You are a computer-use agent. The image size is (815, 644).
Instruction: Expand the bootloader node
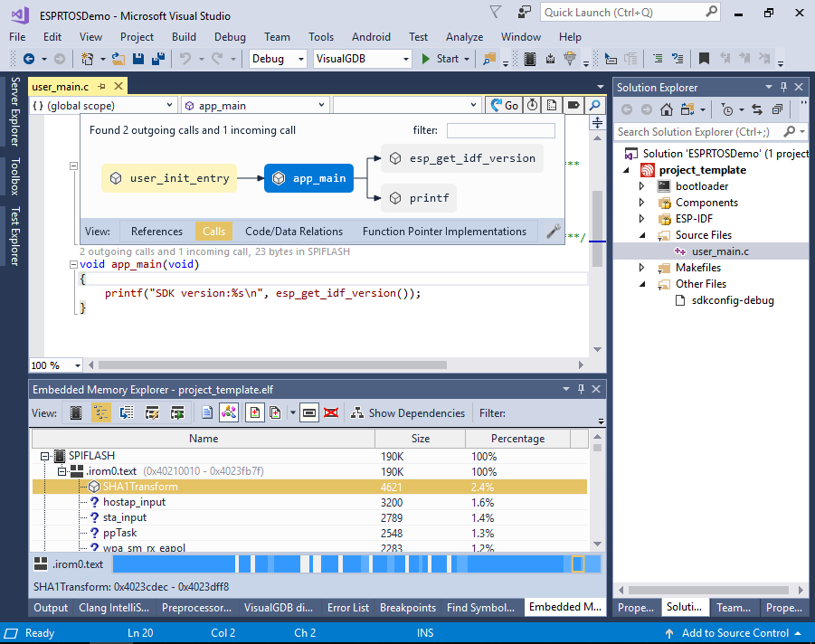pos(641,186)
